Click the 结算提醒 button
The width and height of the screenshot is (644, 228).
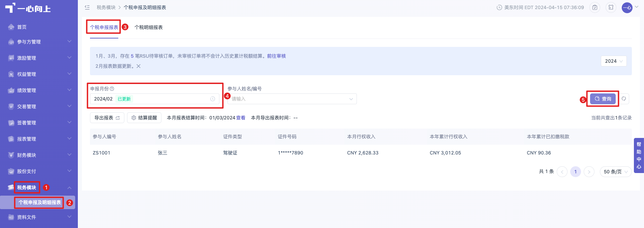click(144, 118)
